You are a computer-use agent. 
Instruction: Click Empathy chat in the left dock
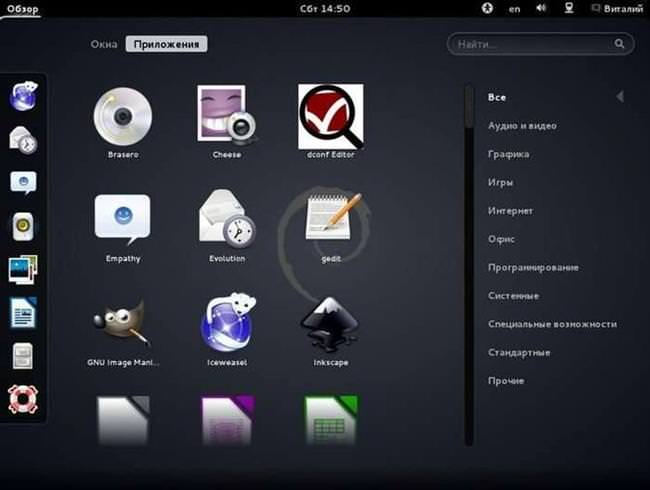pos(23,182)
